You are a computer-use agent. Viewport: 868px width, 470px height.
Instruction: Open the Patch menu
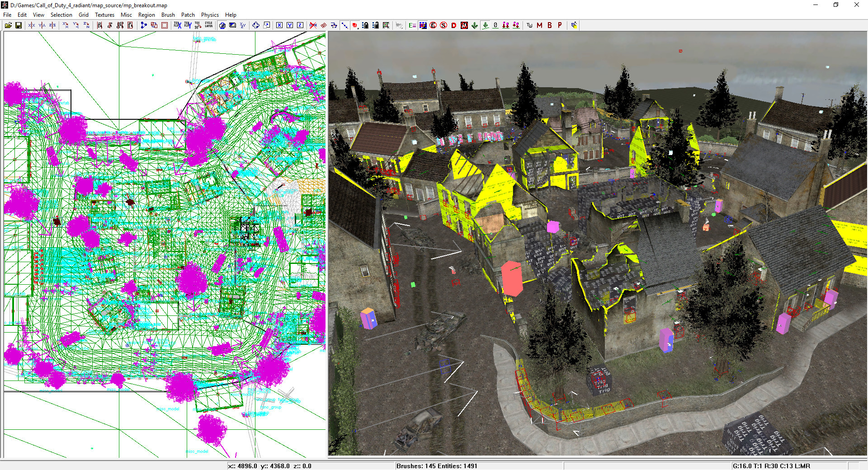(188, 15)
